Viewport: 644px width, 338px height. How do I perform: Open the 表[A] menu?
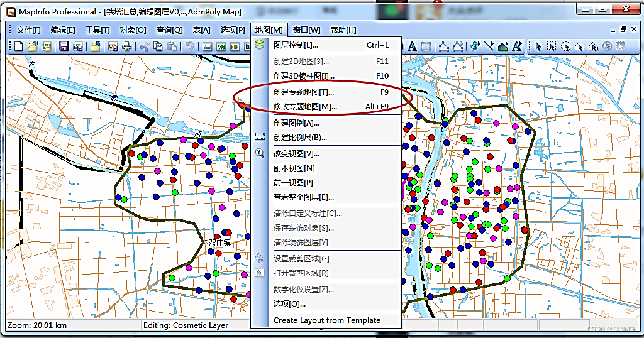(201, 30)
